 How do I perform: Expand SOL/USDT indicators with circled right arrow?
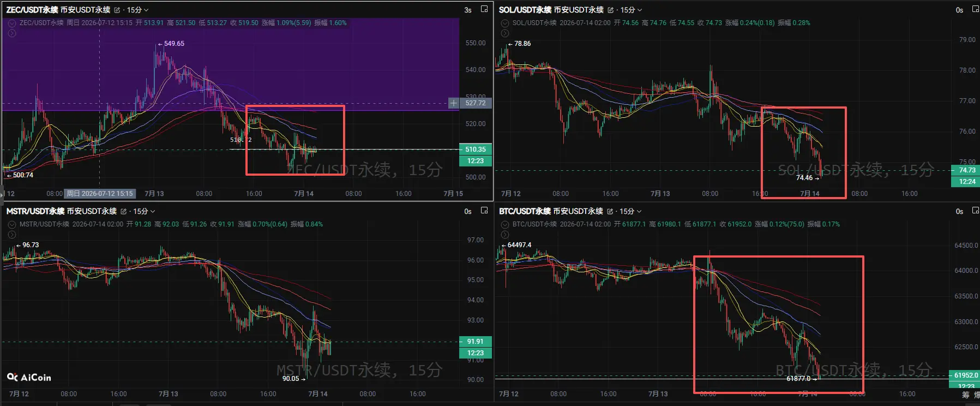(505, 33)
